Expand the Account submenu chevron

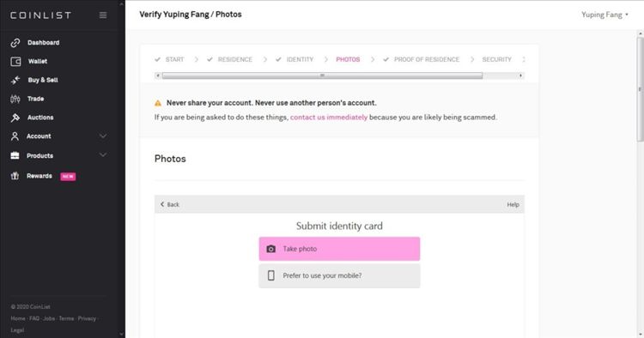click(x=103, y=136)
